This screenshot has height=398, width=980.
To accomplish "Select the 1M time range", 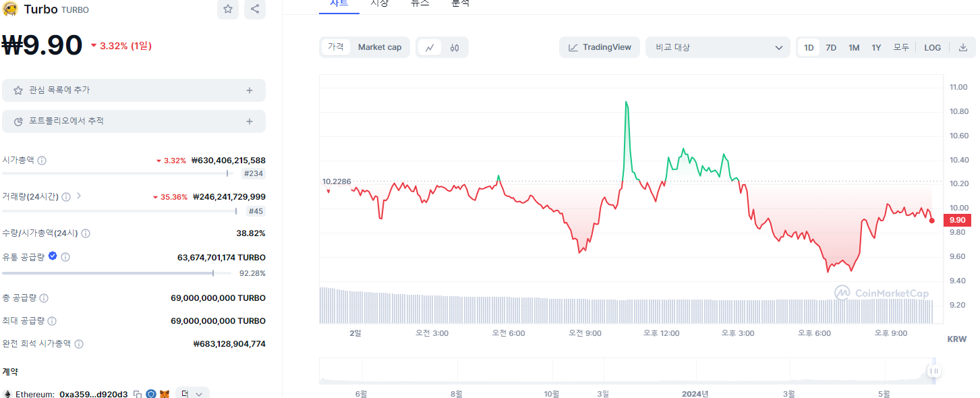I will coord(854,47).
